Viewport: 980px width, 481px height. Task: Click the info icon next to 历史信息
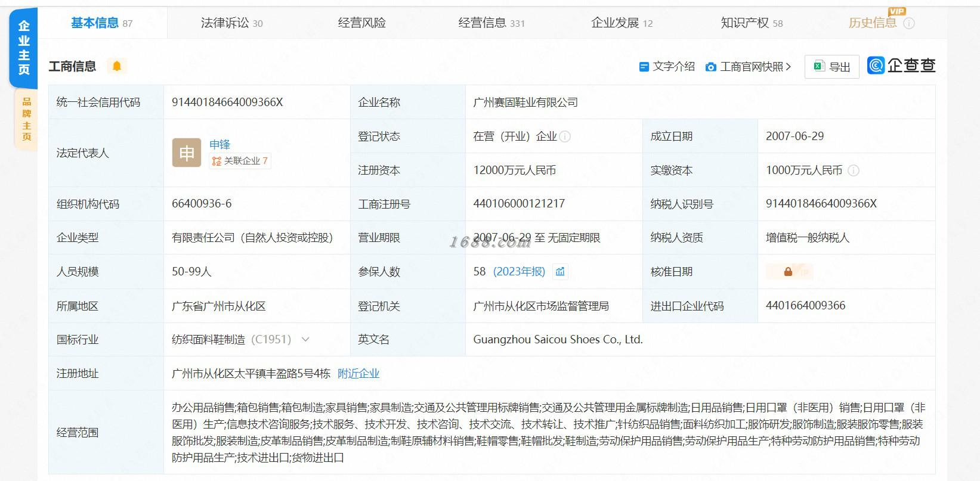[909, 23]
